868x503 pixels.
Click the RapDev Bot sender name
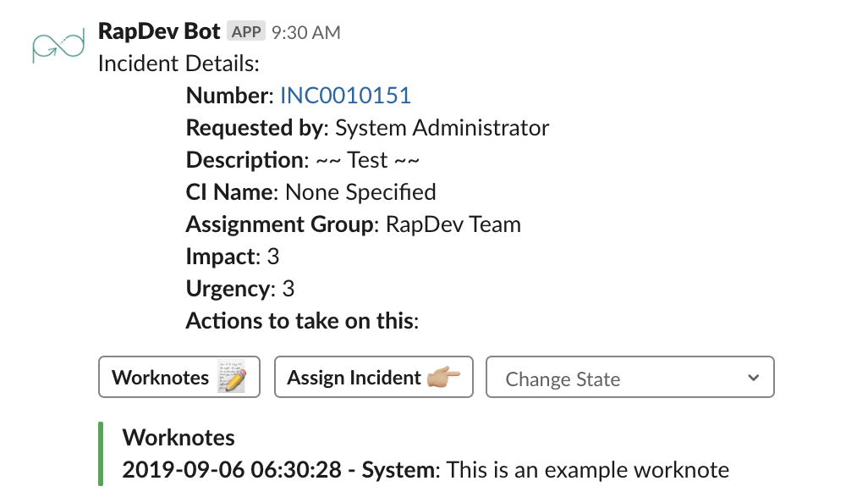159,32
